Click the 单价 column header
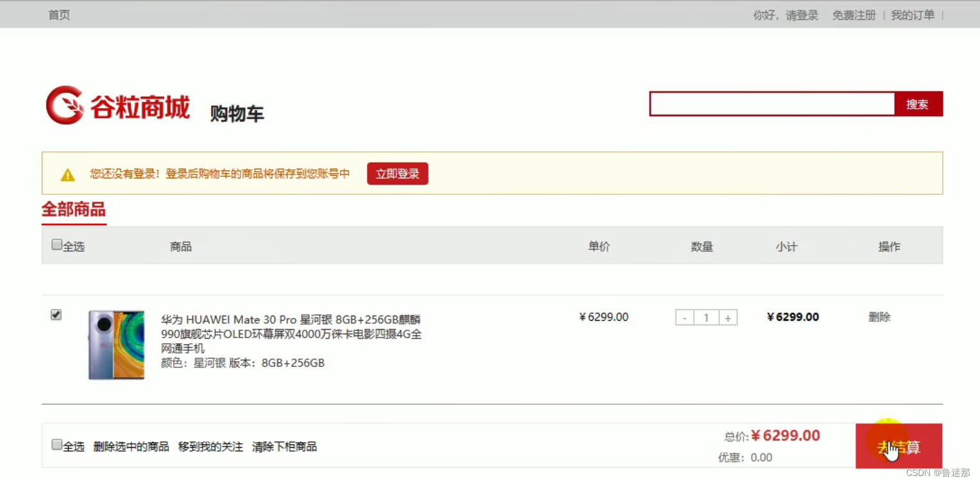 599,246
